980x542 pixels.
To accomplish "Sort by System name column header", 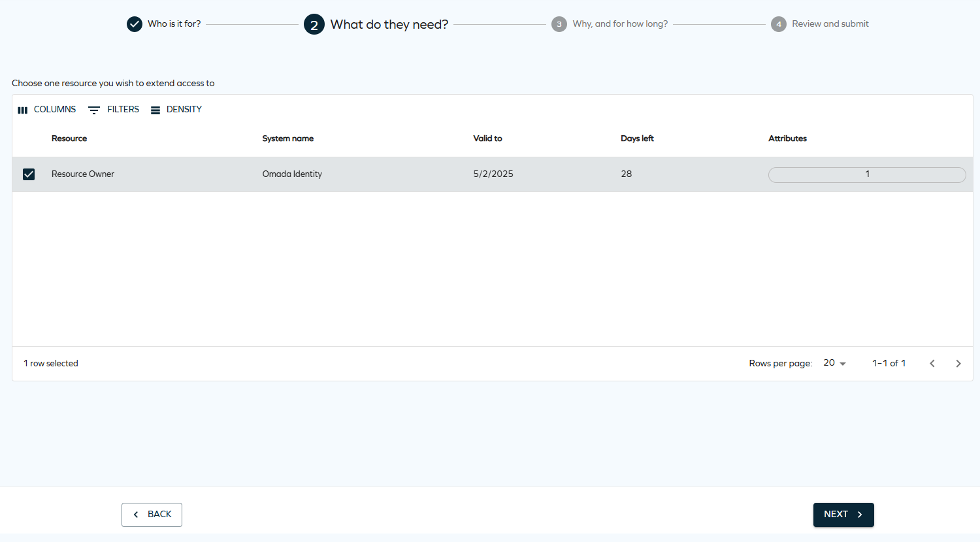I will [288, 138].
